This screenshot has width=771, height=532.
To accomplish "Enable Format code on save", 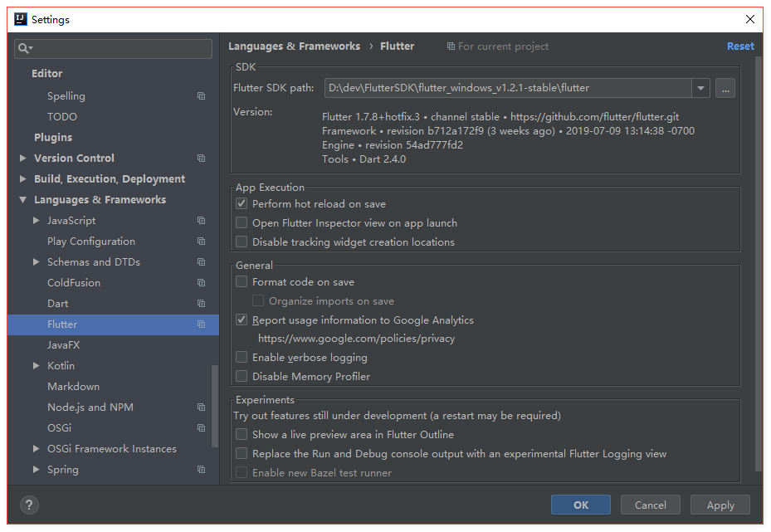I will (x=242, y=281).
